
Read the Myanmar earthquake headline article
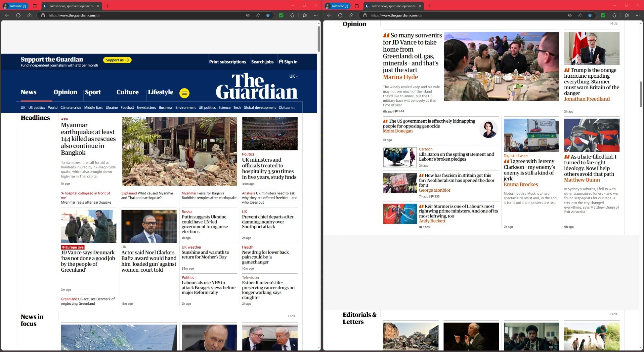(x=88, y=139)
